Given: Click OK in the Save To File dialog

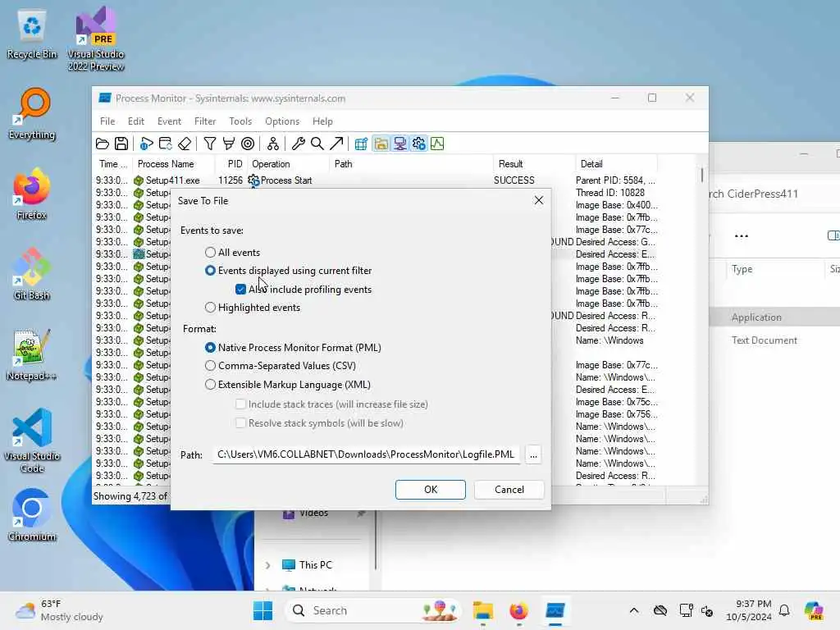Looking at the screenshot, I should pos(431,490).
